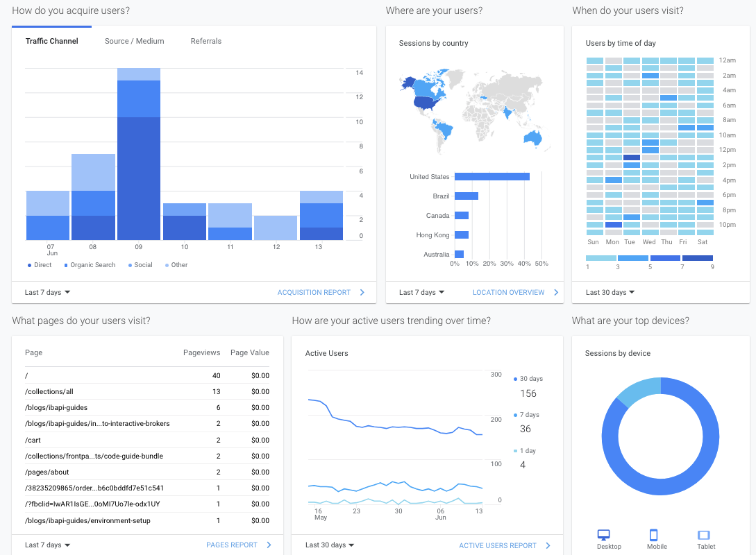Viewport: 756px width, 555px height.
Task: Click the United States bar in Sessions by country
Action: [493, 176]
